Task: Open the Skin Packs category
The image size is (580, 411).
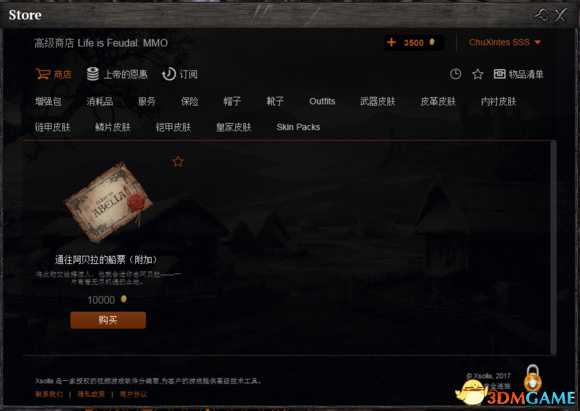Action: (x=298, y=127)
